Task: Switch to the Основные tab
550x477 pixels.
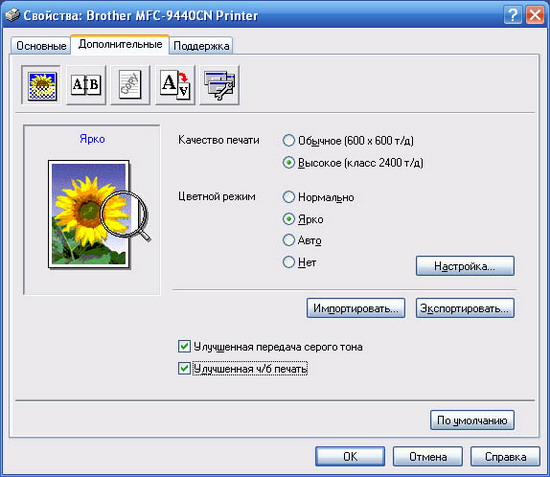Action: point(41,46)
